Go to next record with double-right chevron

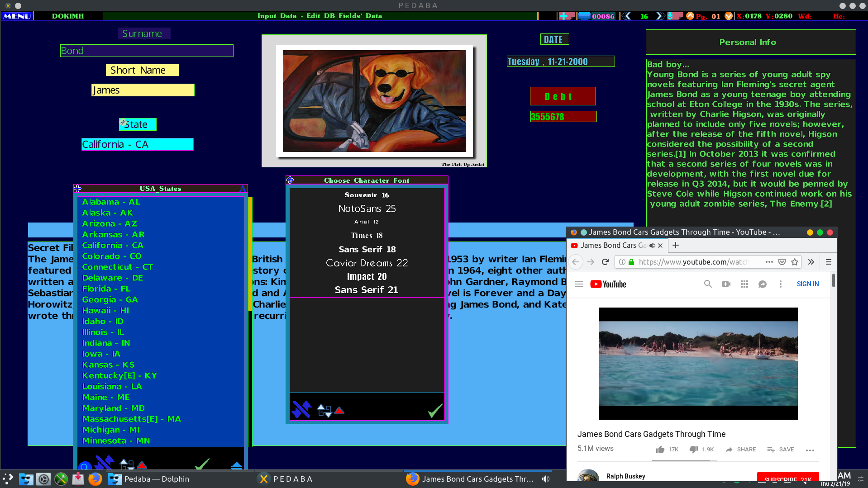click(x=660, y=16)
